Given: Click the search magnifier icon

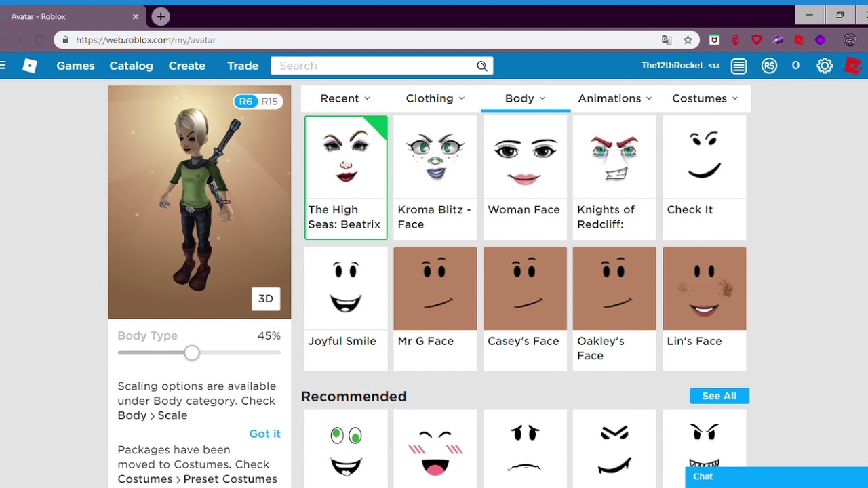Looking at the screenshot, I should pos(481,66).
